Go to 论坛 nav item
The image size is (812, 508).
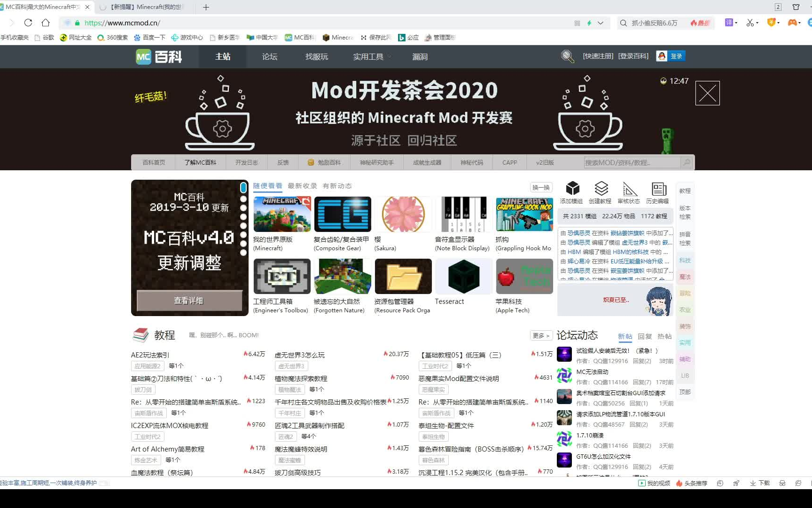pos(270,57)
